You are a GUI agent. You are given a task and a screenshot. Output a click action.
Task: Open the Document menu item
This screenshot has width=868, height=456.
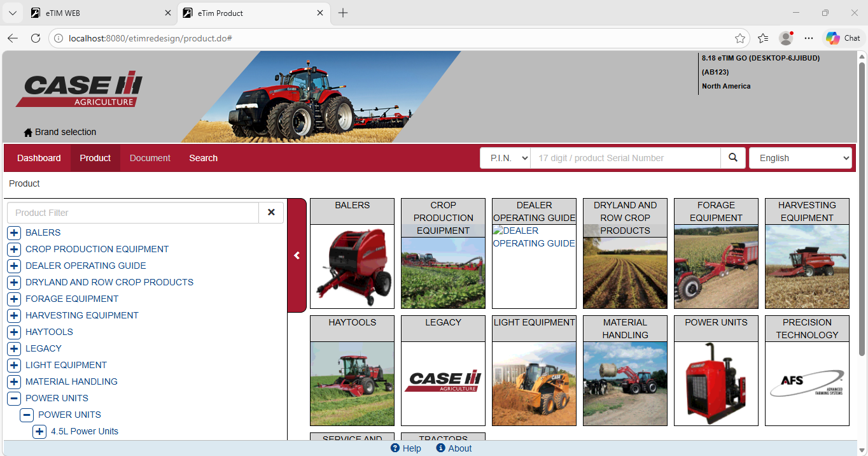pyautogui.click(x=150, y=158)
